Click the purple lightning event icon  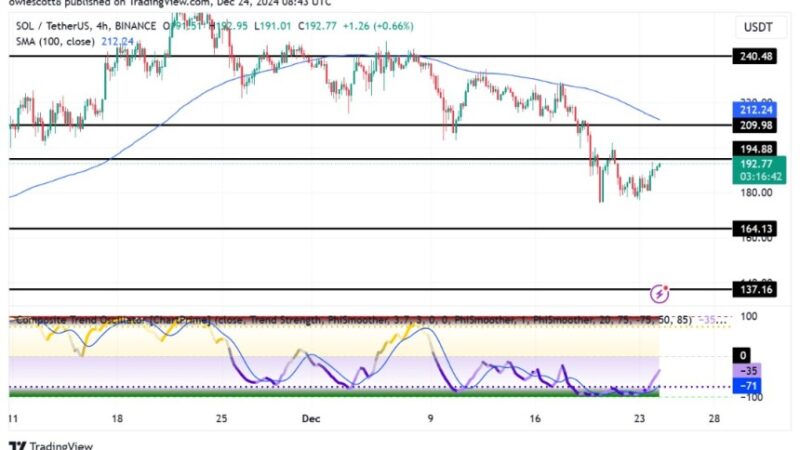[659, 293]
